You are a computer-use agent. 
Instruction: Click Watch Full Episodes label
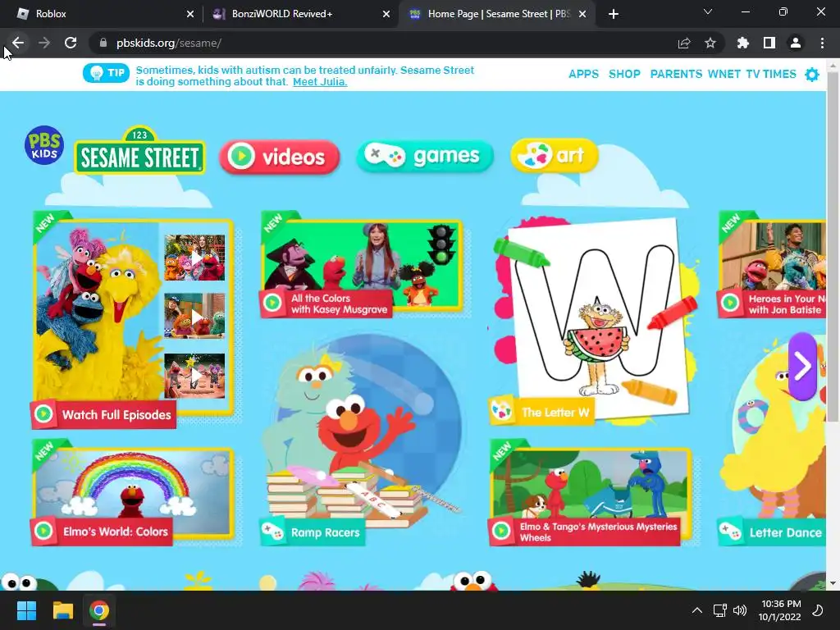pyautogui.click(x=116, y=414)
